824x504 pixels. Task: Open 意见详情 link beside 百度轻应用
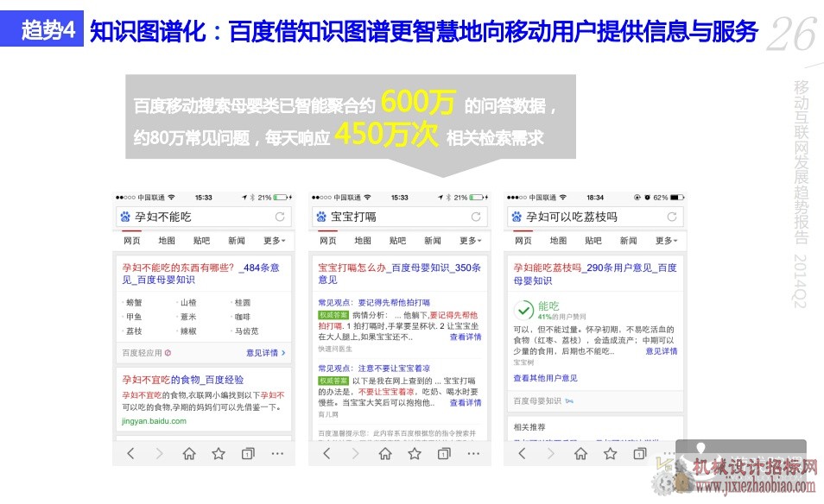(266, 353)
